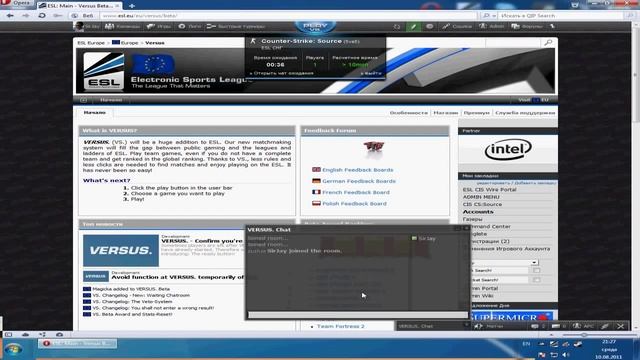This screenshot has width=640, height=360.
Task: Open Command Center bookmark
Action: 490,227
